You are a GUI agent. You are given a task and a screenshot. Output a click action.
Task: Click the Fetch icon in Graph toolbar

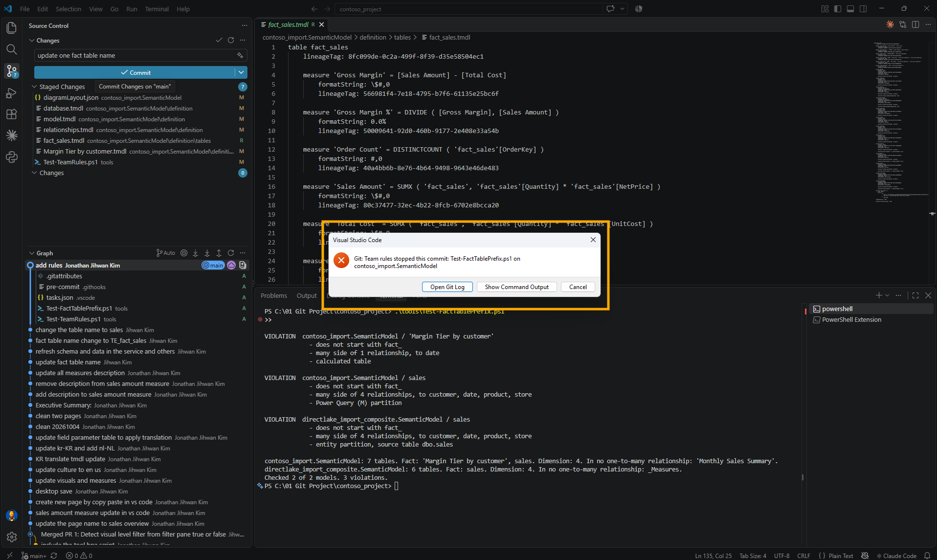[x=195, y=253]
